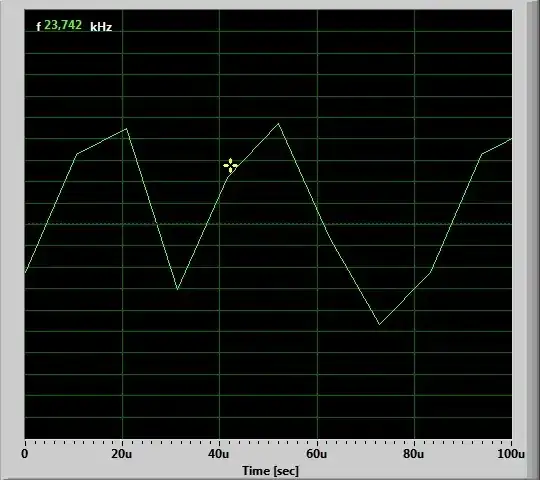The height and width of the screenshot is (480, 540).
Task: Click the 20u time axis label
Action: tap(121, 454)
